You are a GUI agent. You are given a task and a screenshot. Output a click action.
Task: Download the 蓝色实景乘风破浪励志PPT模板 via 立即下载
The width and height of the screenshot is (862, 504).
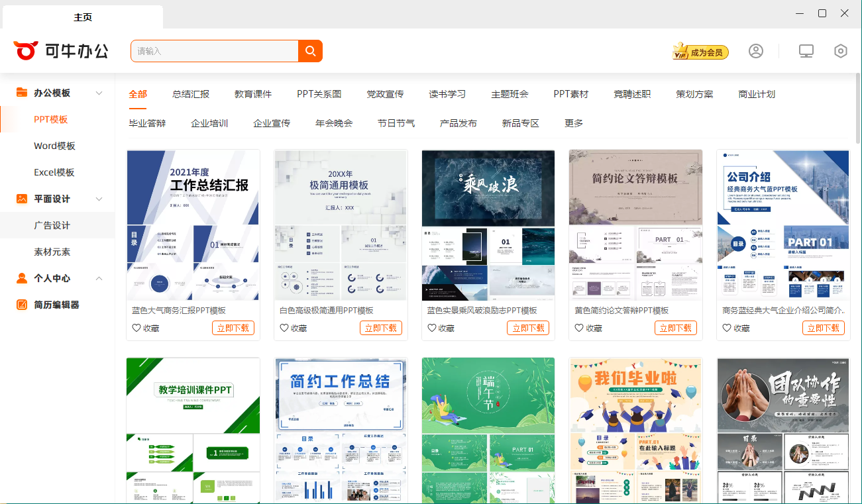[x=528, y=328]
